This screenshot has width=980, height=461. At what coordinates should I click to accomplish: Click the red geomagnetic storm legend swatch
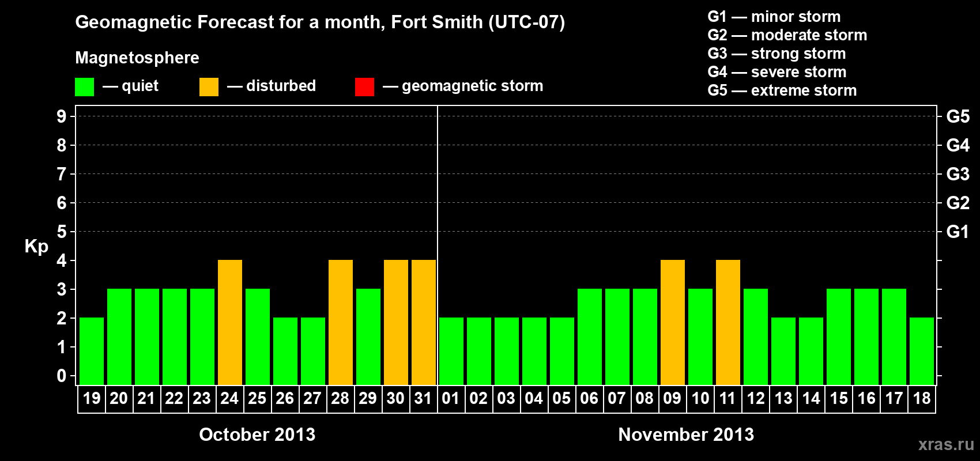[364, 87]
